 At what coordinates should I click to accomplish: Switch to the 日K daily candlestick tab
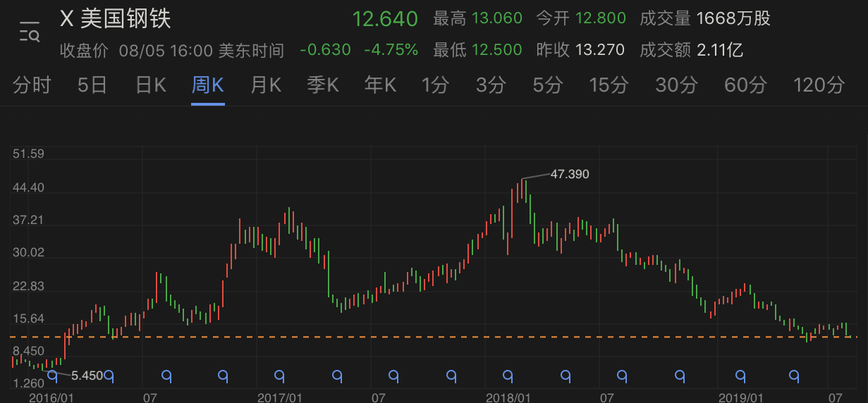(x=151, y=86)
